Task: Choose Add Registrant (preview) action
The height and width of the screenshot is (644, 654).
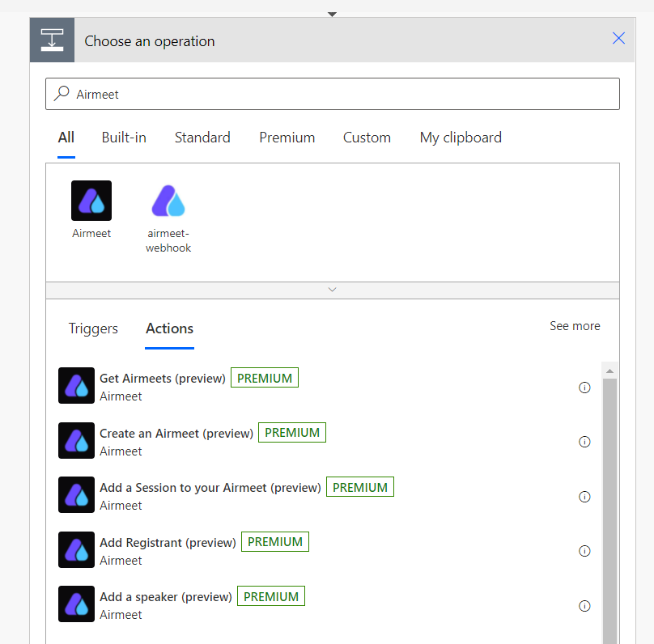Action: click(168, 542)
